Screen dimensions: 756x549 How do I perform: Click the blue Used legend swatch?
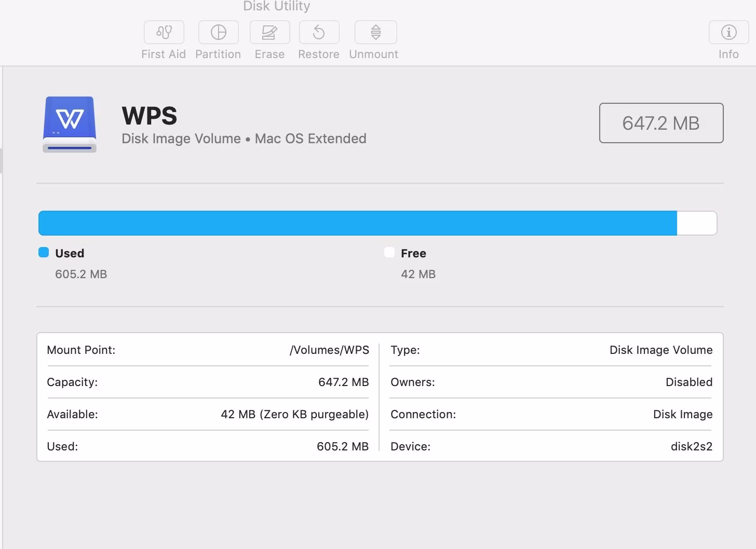tap(44, 253)
